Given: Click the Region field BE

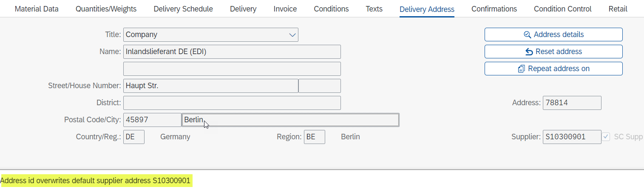Looking at the screenshot, I should click(315, 137).
